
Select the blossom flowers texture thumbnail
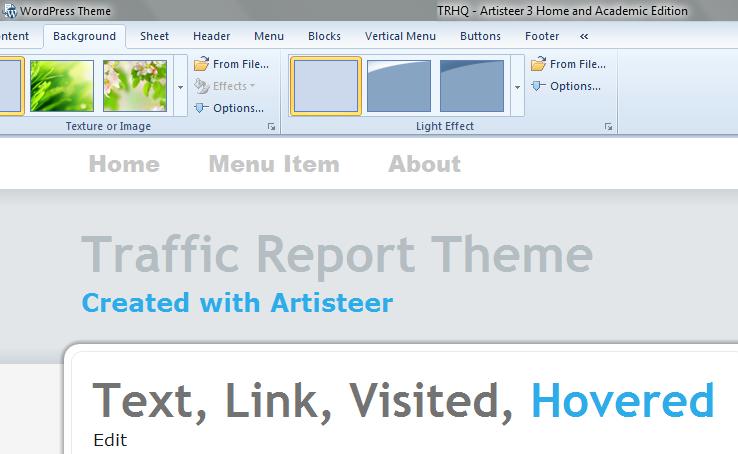tap(135, 86)
